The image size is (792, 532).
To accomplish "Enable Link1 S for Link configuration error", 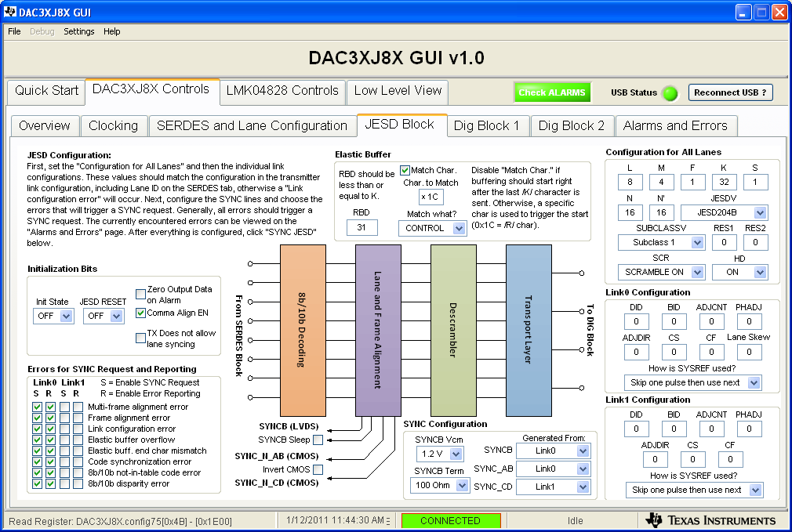I will click(64, 429).
